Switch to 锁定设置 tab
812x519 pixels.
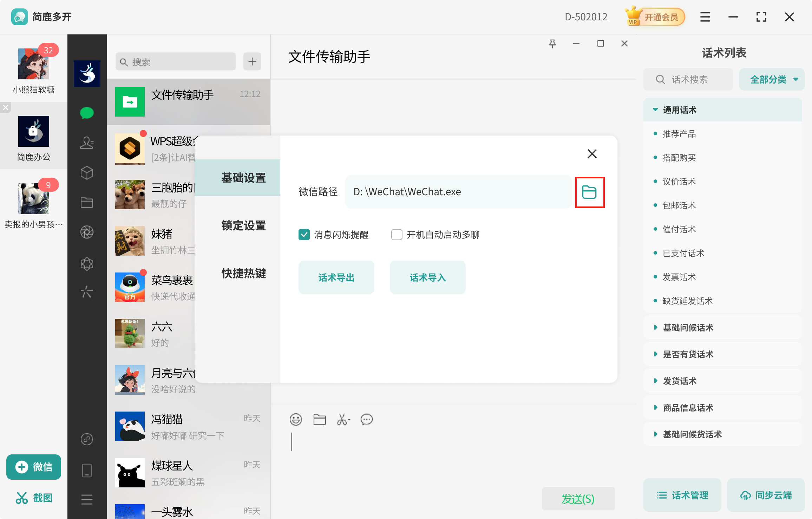pos(243,225)
